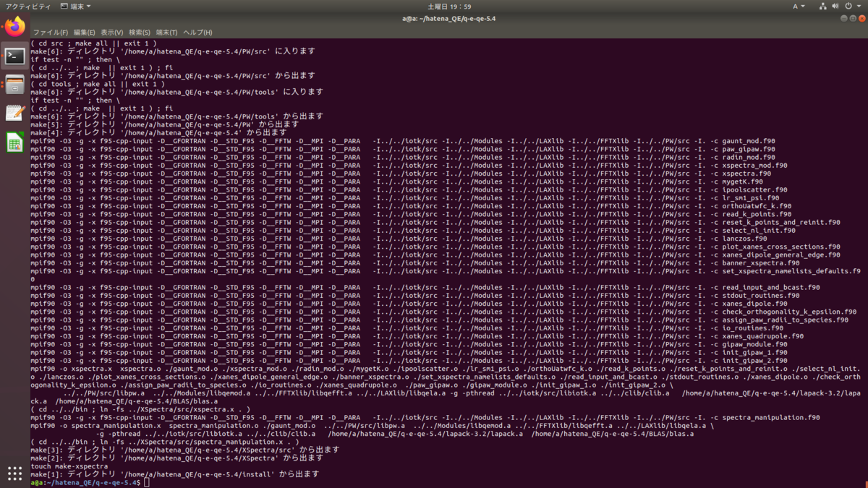Click lr_sm1_psi.f90 in the compile output
The height and width of the screenshot is (488, 868).
pos(750,197)
